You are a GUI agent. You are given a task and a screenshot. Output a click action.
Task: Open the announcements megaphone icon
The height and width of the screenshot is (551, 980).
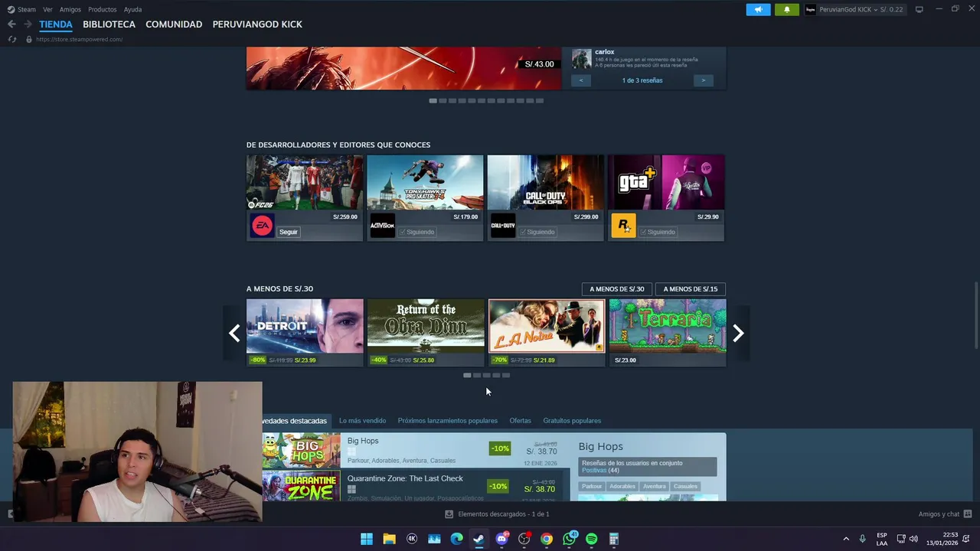tap(758, 9)
